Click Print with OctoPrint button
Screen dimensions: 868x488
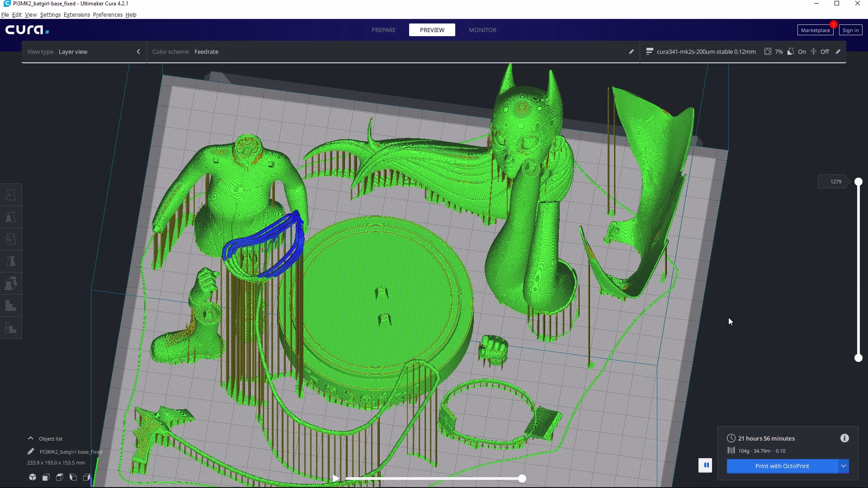click(x=782, y=466)
